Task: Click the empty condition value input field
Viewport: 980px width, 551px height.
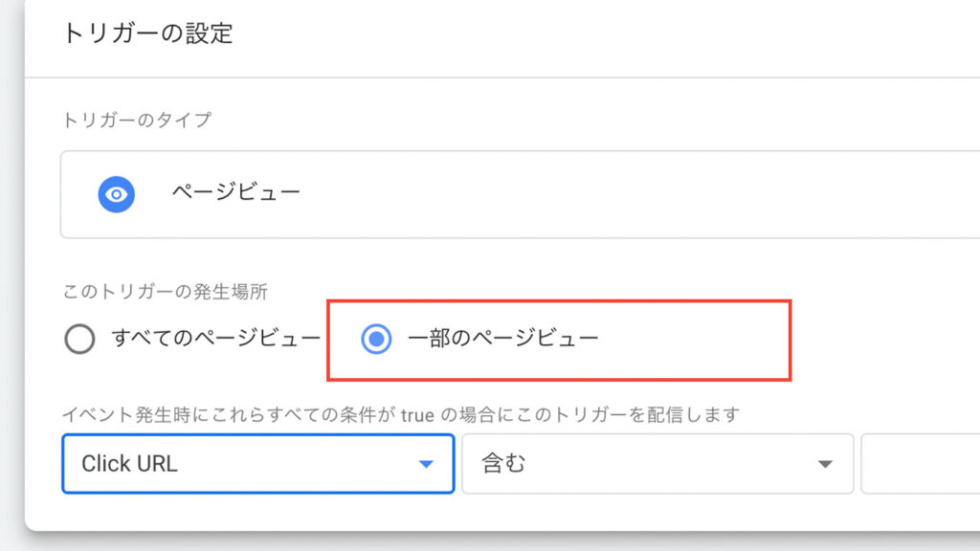Action: tap(920, 464)
